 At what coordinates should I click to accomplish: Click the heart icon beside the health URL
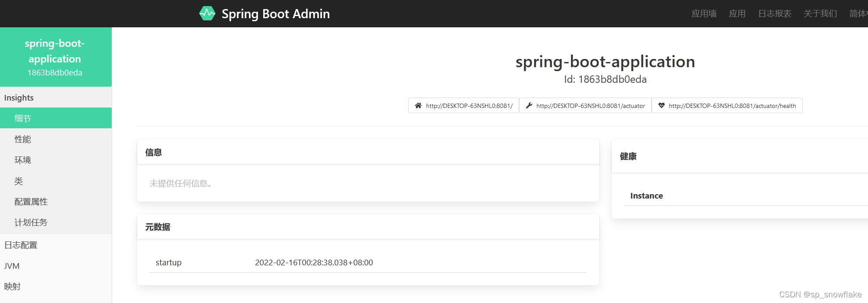[661, 105]
